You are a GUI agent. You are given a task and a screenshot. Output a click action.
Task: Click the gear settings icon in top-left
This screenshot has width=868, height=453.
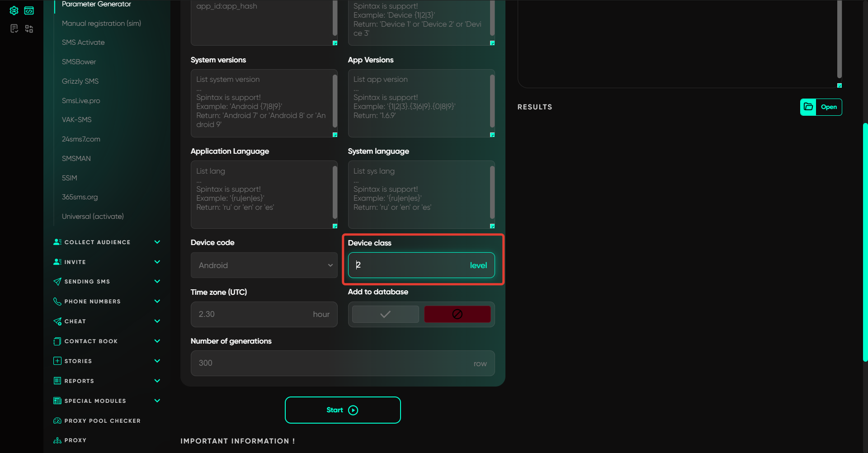14,10
